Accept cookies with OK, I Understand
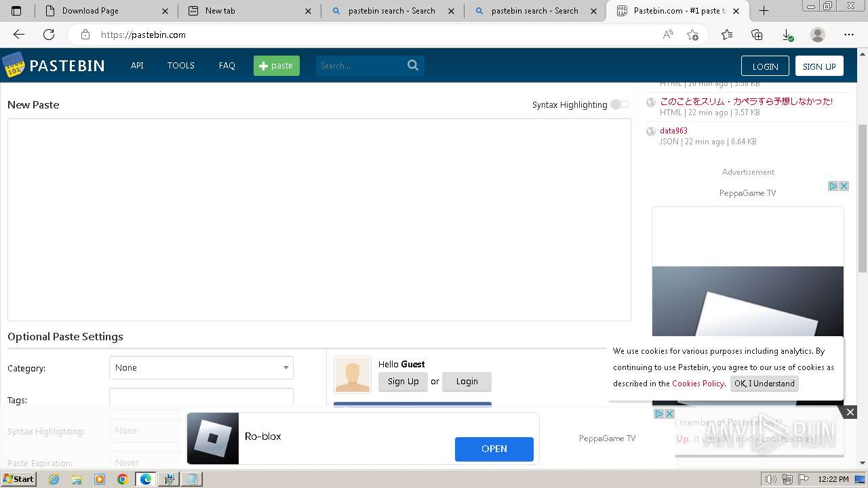868x488 pixels. click(x=764, y=384)
